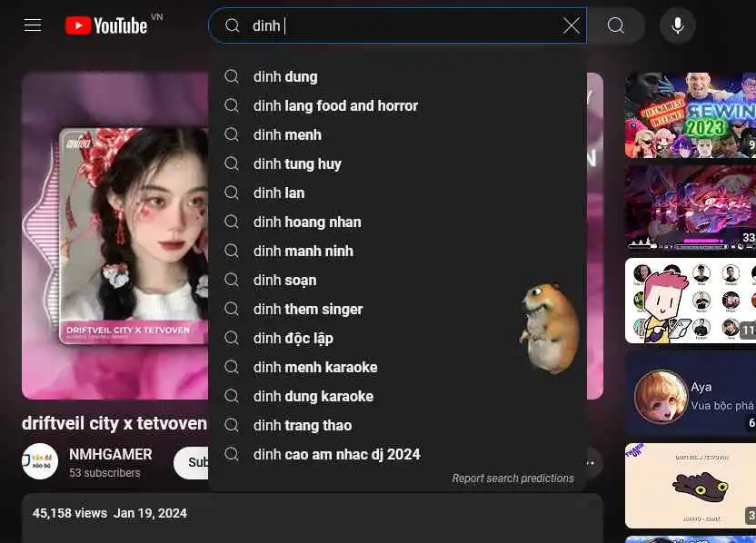Click the search magnifier button

[616, 25]
